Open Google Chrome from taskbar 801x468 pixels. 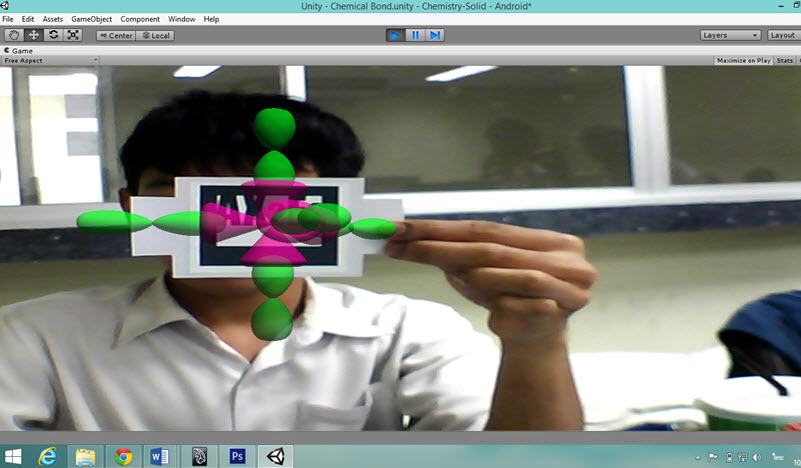coord(124,456)
